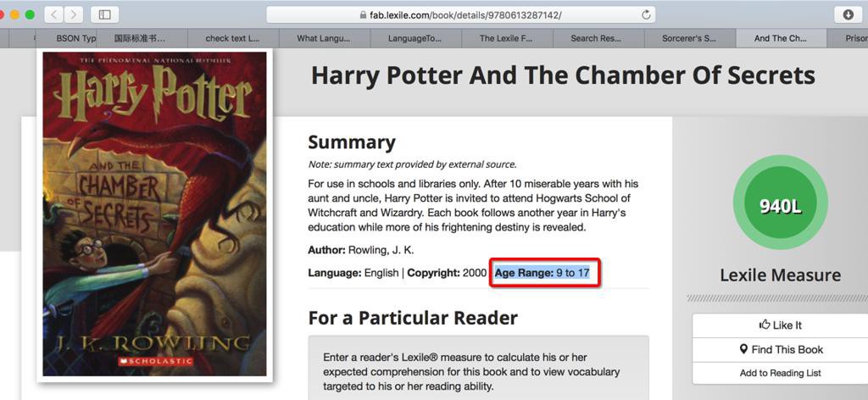Reload the page from the address bar
This screenshot has height=400, width=868.
[645, 15]
